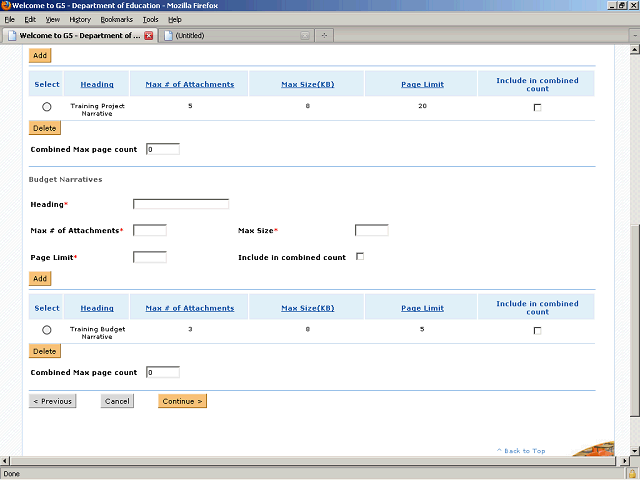The height and width of the screenshot is (480, 640).
Task: Close the Welcome to G5 tab
Action: pyautogui.click(x=149, y=36)
